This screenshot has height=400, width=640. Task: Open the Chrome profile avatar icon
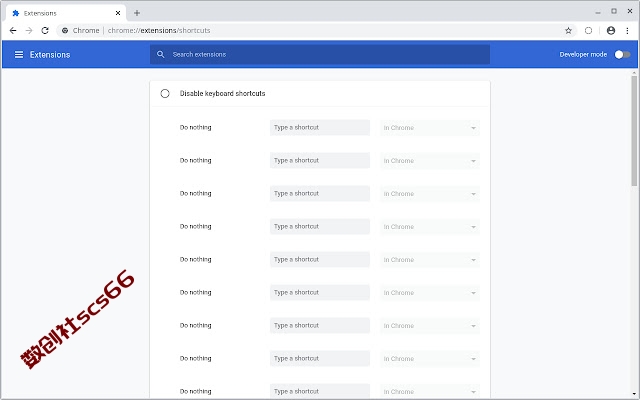[611, 31]
